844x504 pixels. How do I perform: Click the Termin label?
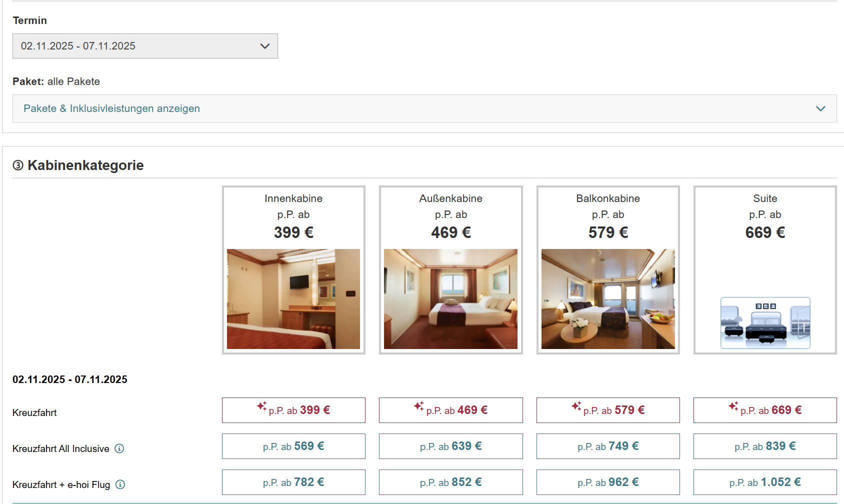(x=30, y=20)
